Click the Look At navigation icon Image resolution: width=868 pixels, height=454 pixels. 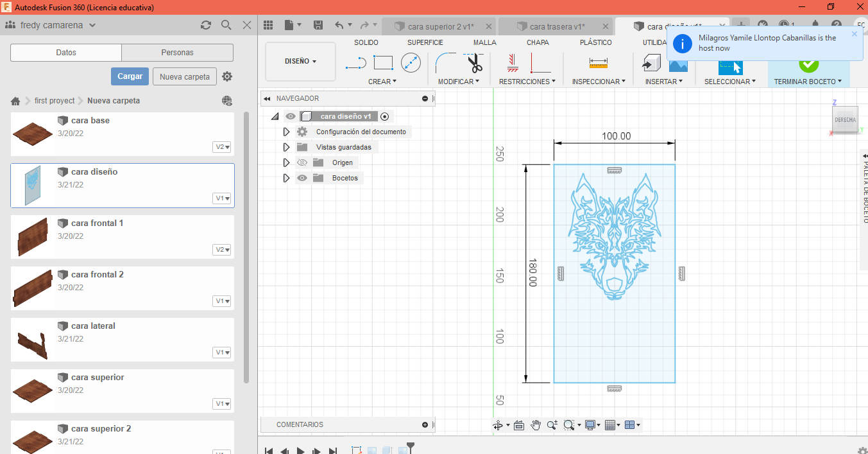pyautogui.click(x=519, y=425)
